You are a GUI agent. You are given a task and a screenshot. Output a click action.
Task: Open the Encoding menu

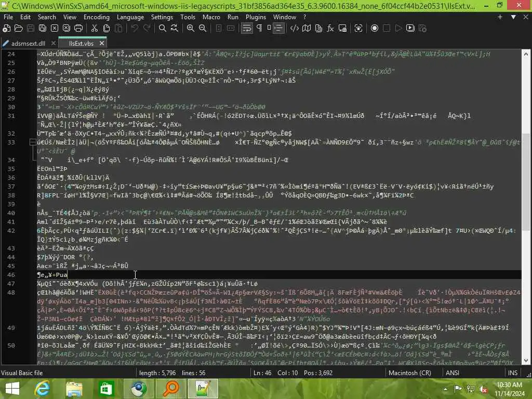tap(97, 17)
